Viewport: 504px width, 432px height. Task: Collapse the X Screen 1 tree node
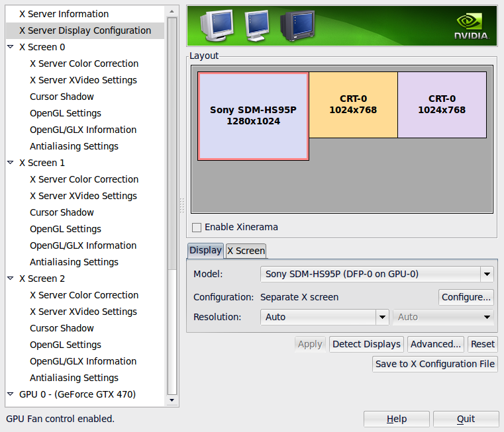click(x=11, y=163)
